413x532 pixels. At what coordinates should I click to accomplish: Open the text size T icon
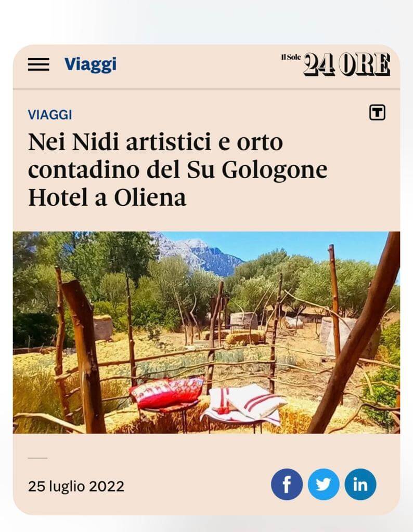click(x=377, y=112)
